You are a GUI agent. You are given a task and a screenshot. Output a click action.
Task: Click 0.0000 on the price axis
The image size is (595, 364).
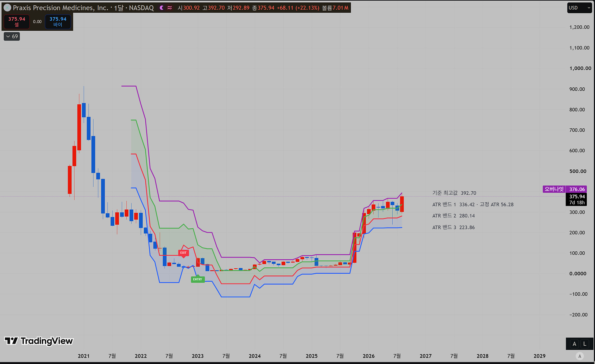click(578, 274)
